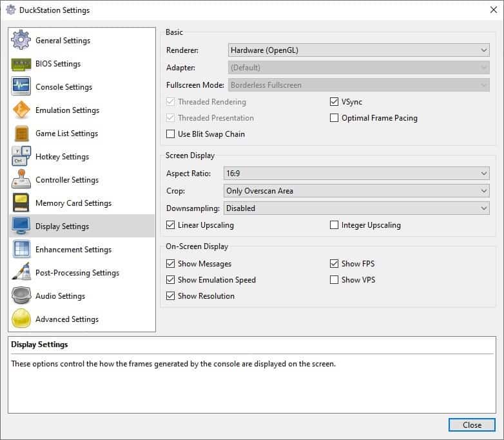Select Emulation Settings in sidebar
This screenshot has height=440, width=504.
pos(82,110)
